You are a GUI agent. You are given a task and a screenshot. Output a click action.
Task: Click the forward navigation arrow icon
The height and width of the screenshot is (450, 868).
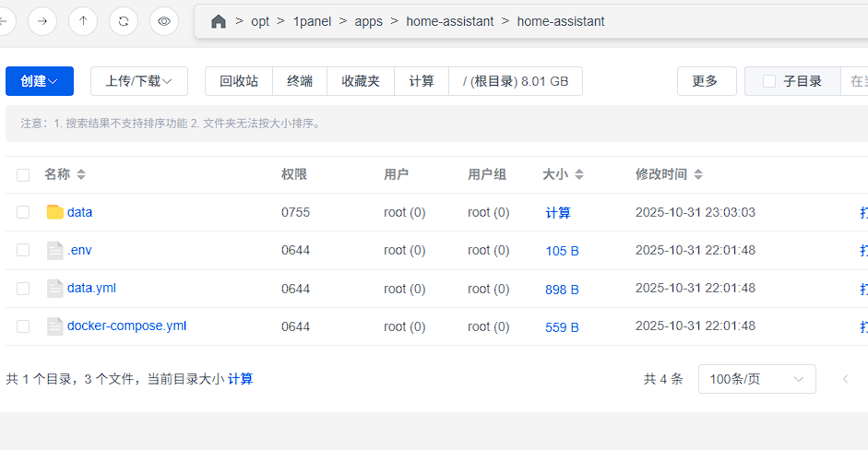(42, 20)
